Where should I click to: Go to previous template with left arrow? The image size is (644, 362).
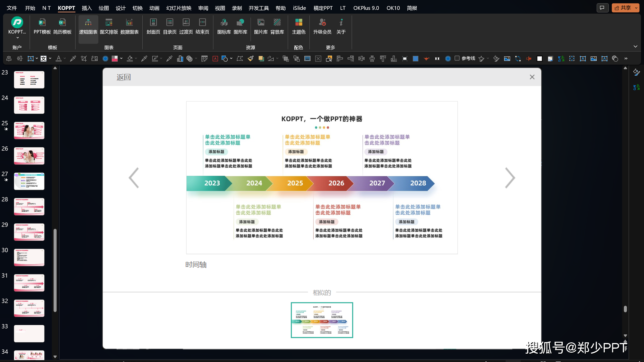134,178
